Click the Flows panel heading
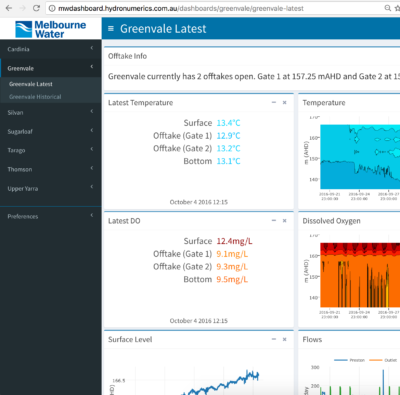The image size is (400, 395). [312, 339]
